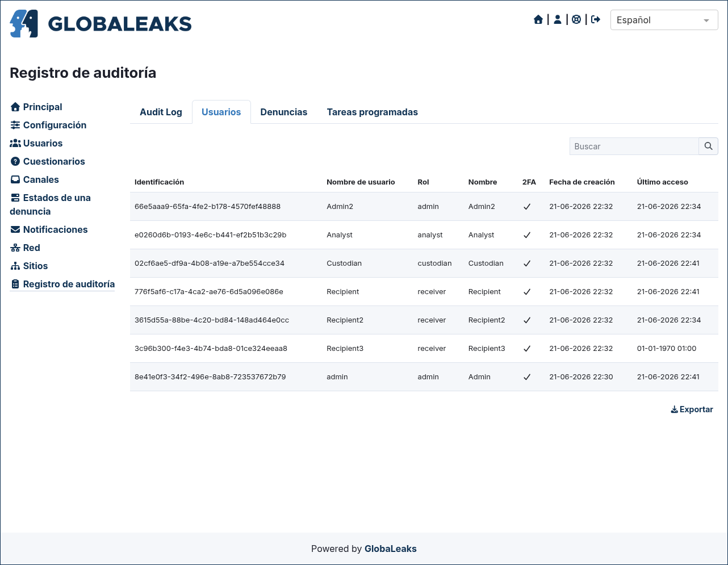Click the Recipient3 username cell
This screenshot has width=728, height=565.
pyautogui.click(x=345, y=348)
